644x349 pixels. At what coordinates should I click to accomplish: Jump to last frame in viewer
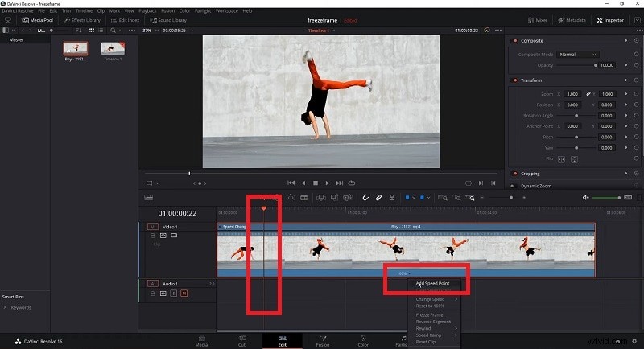(x=339, y=183)
